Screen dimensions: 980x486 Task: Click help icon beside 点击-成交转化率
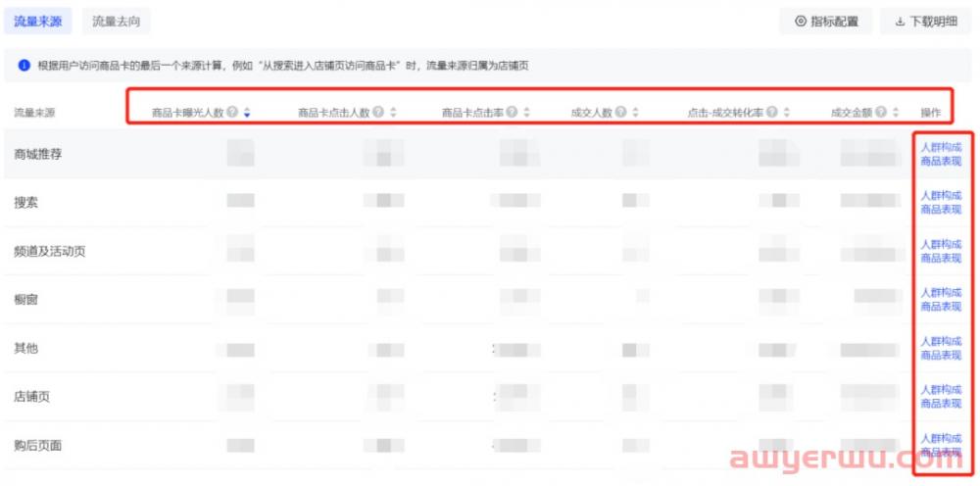(772, 113)
